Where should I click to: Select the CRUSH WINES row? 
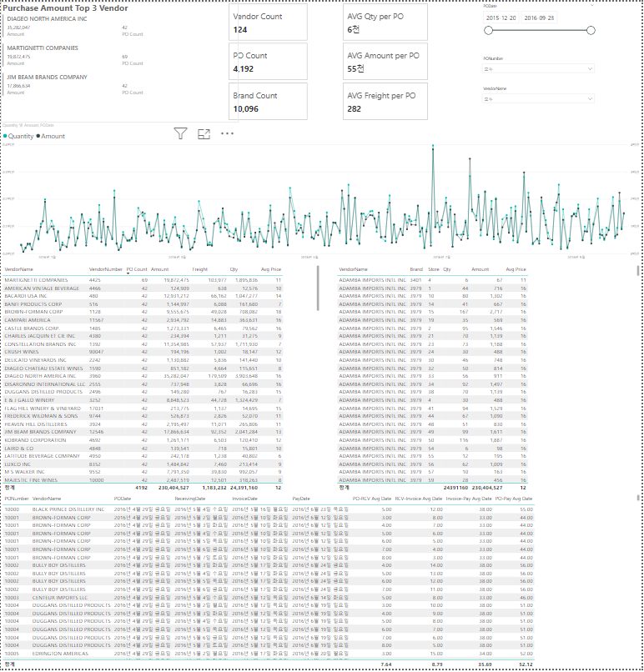[x=143, y=352]
